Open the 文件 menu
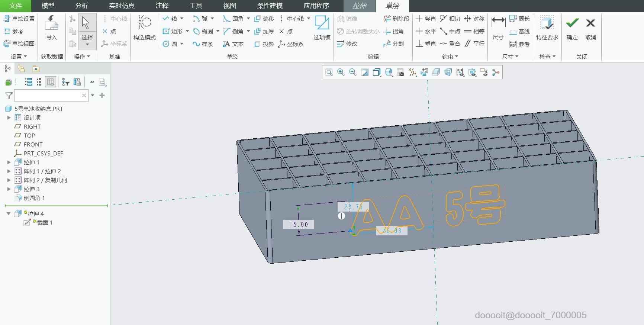Viewport: 644px width, 325px height. click(x=16, y=6)
